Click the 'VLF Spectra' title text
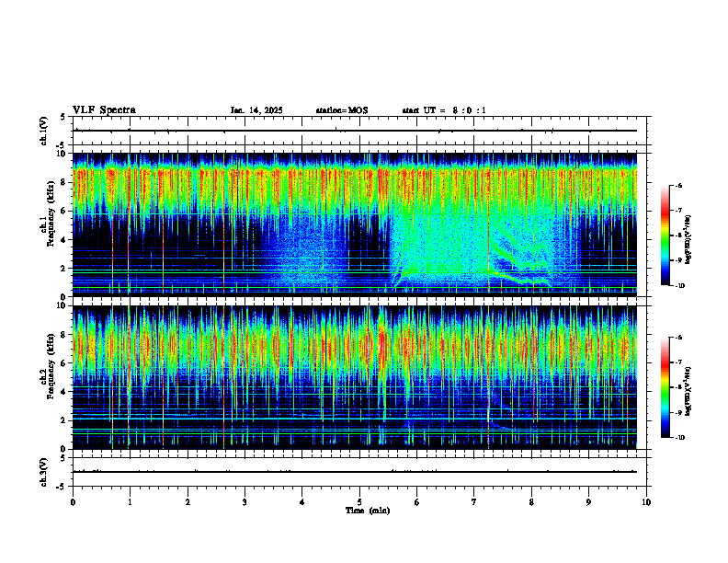Image resolution: width=728 pixels, height=563 pixels. pyautogui.click(x=104, y=109)
